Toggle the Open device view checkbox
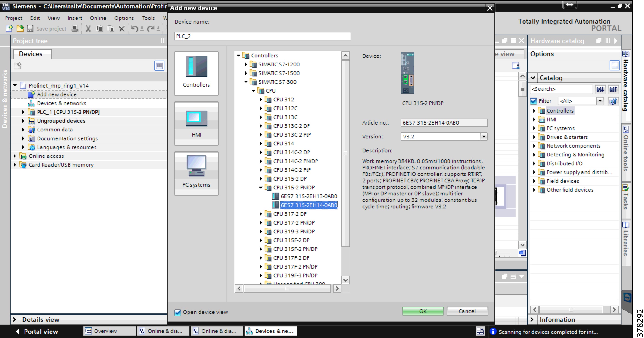The width and height of the screenshot is (644, 338). (177, 312)
